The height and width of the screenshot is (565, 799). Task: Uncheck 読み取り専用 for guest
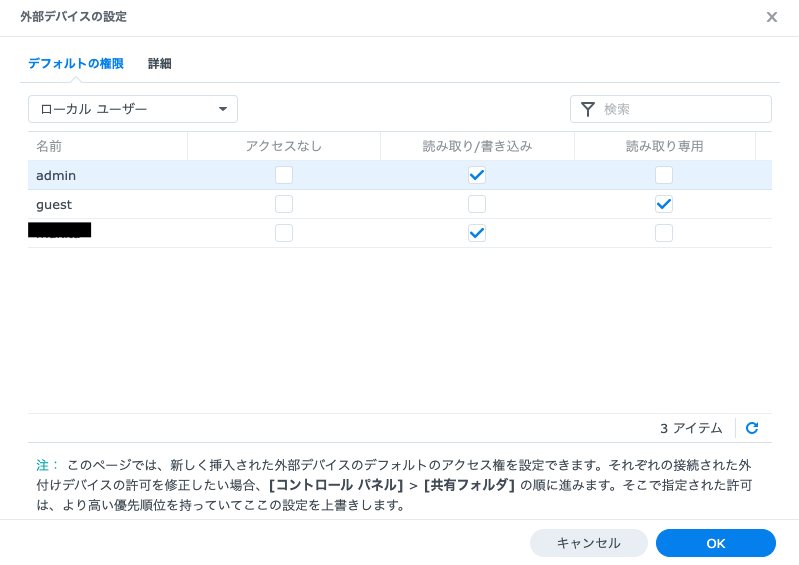pyautogui.click(x=664, y=204)
